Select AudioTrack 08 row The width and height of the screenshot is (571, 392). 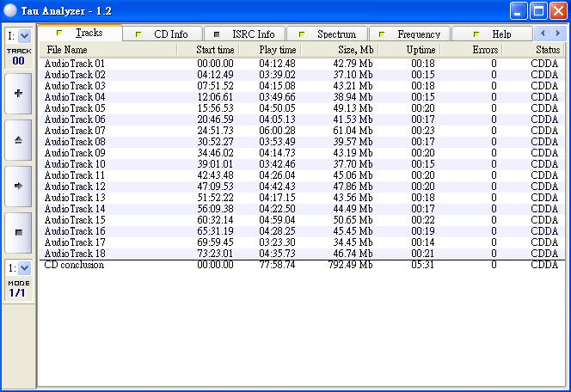tap(302, 142)
